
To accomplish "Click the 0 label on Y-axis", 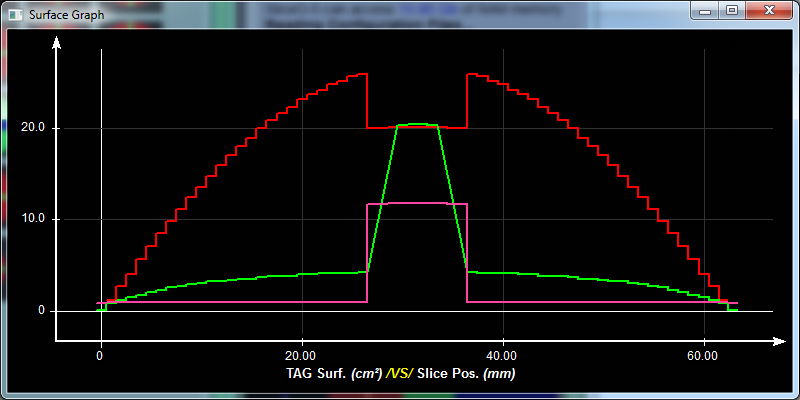I will [41, 310].
